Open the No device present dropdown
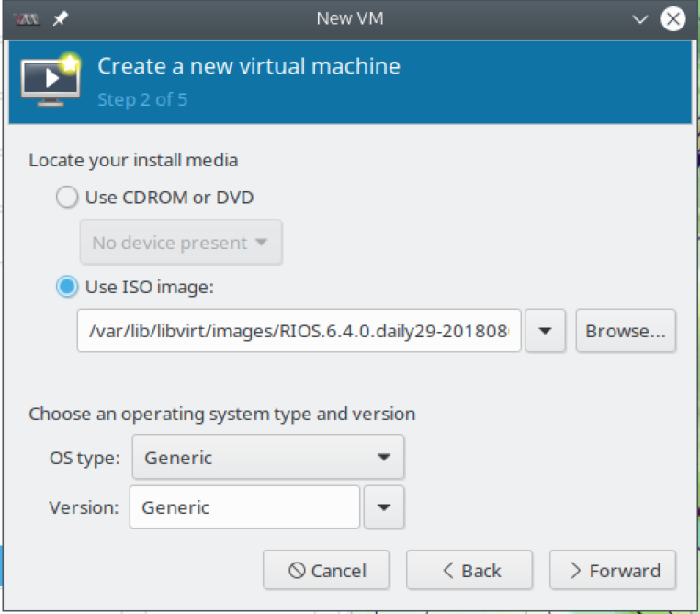This screenshot has width=700, height=614. pyautogui.click(x=181, y=242)
